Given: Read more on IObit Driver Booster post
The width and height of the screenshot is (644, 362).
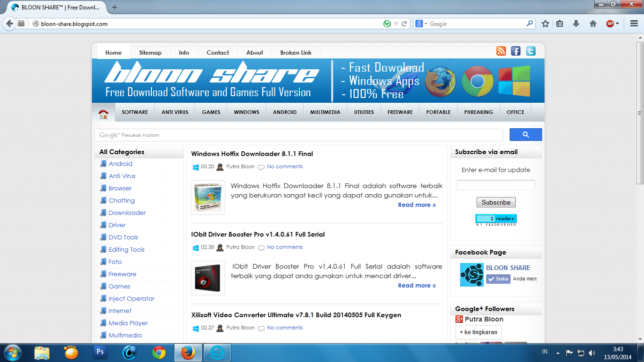Looking at the screenshot, I should click(x=417, y=286).
